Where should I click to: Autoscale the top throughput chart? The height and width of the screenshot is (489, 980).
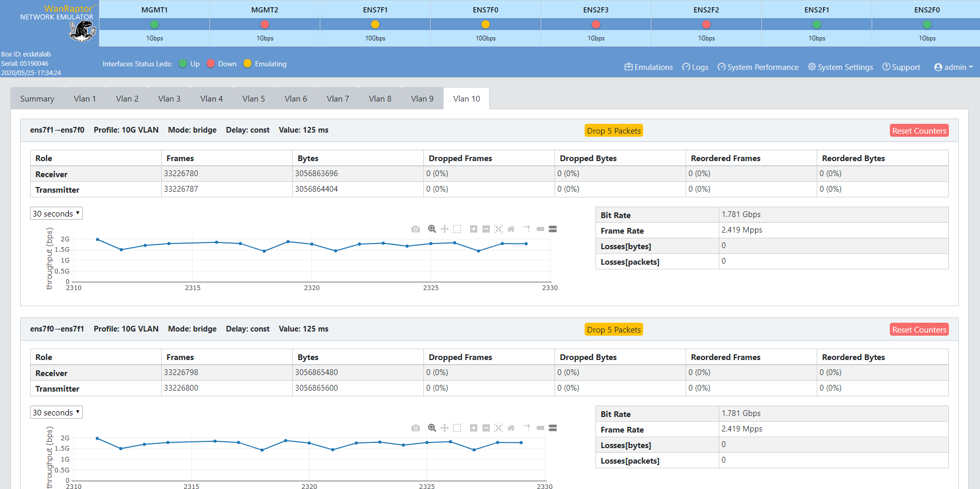[x=499, y=228]
